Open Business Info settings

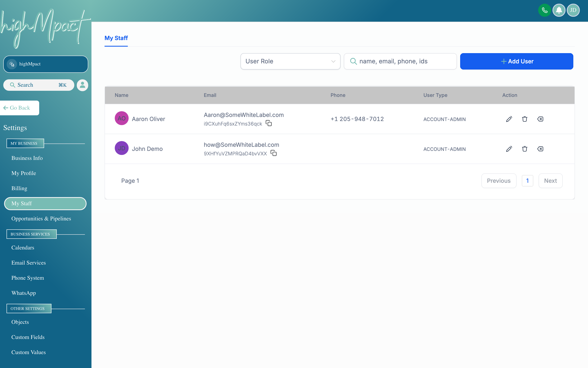[27, 158]
